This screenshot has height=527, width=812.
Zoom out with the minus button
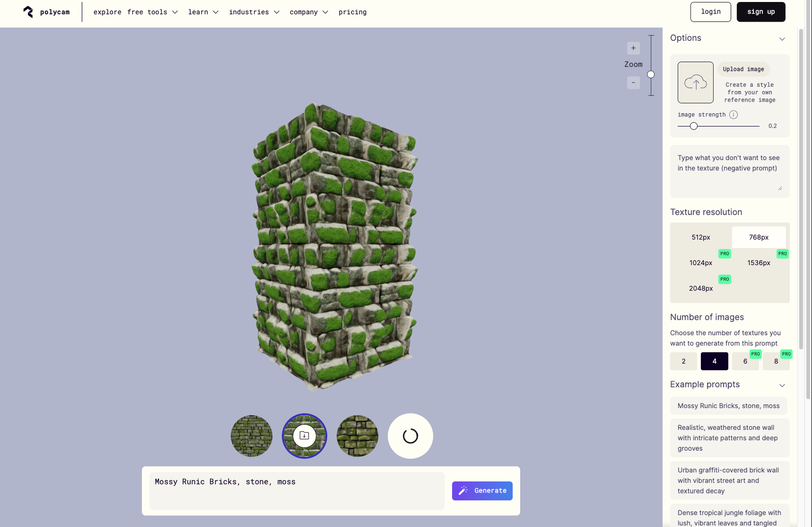click(633, 82)
